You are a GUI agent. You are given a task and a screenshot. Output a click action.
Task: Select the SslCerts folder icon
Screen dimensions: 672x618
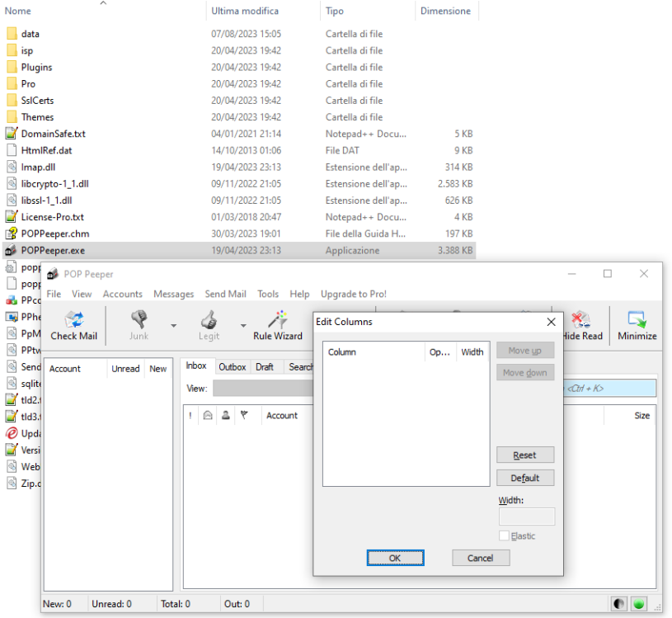tap(12, 101)
